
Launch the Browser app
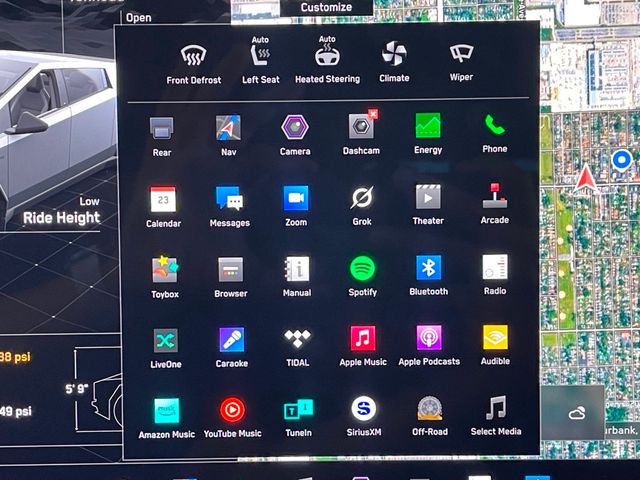coord(231,277)
